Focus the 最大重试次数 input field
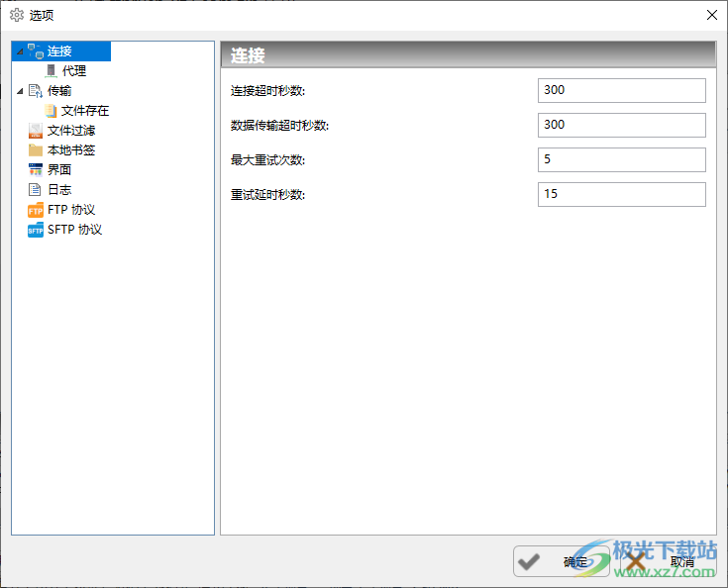 [x=622, y=160]
